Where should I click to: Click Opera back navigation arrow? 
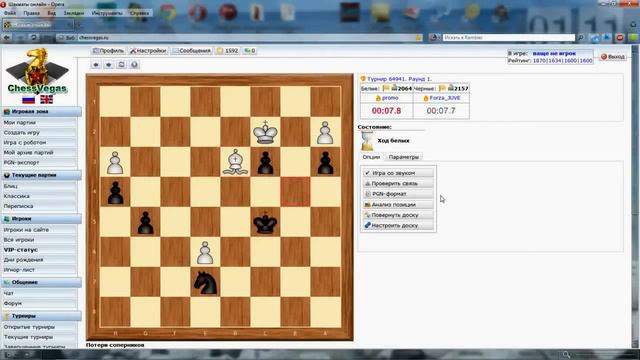tap(7, 38)
